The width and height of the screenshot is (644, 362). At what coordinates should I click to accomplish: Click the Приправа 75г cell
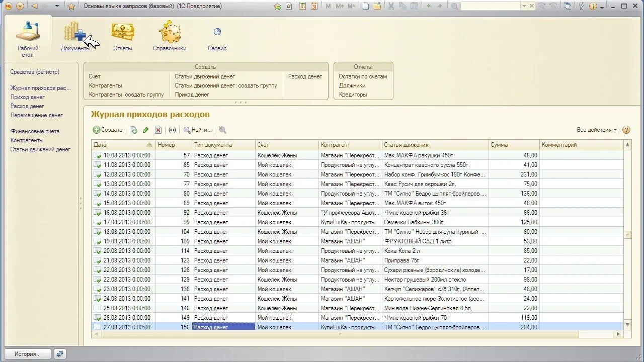pos(435,260)
